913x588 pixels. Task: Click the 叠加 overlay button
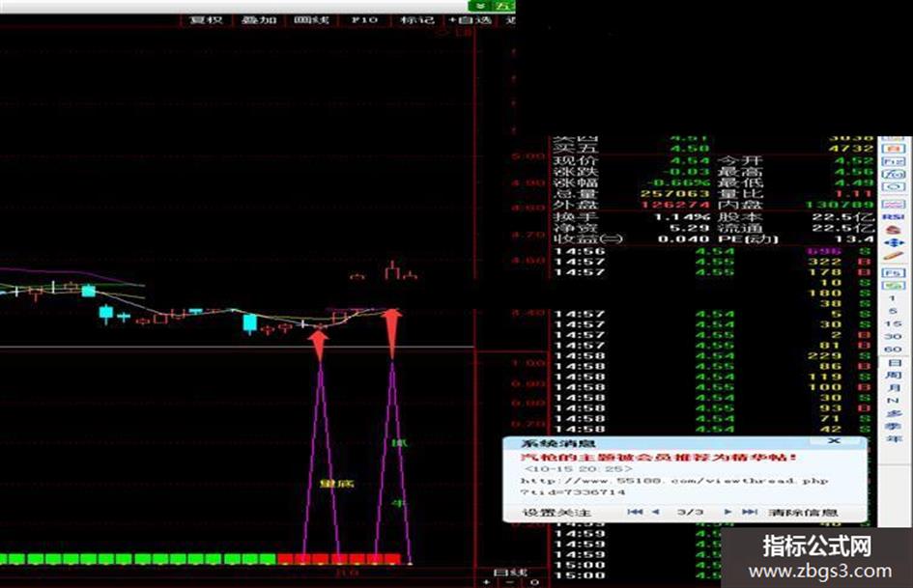[259, 20]
